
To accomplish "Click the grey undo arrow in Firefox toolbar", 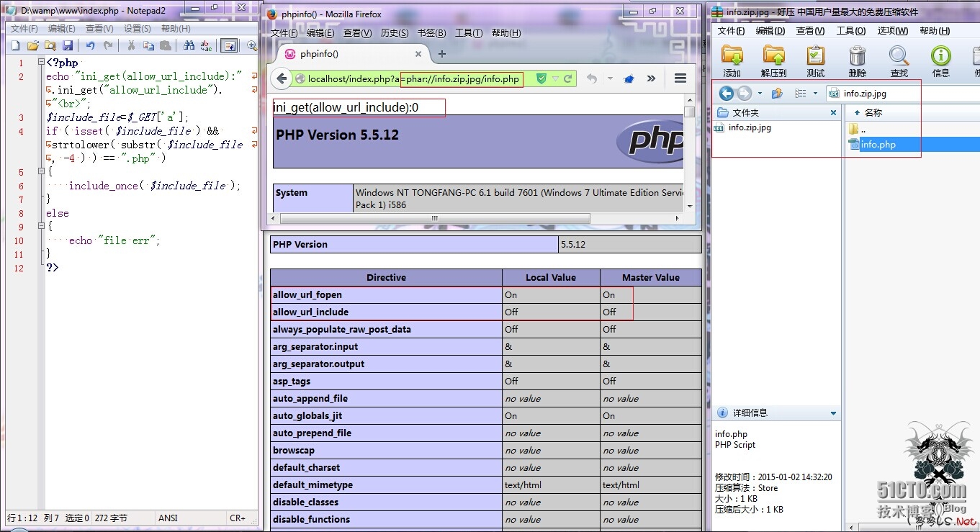I will pos(592,79).
